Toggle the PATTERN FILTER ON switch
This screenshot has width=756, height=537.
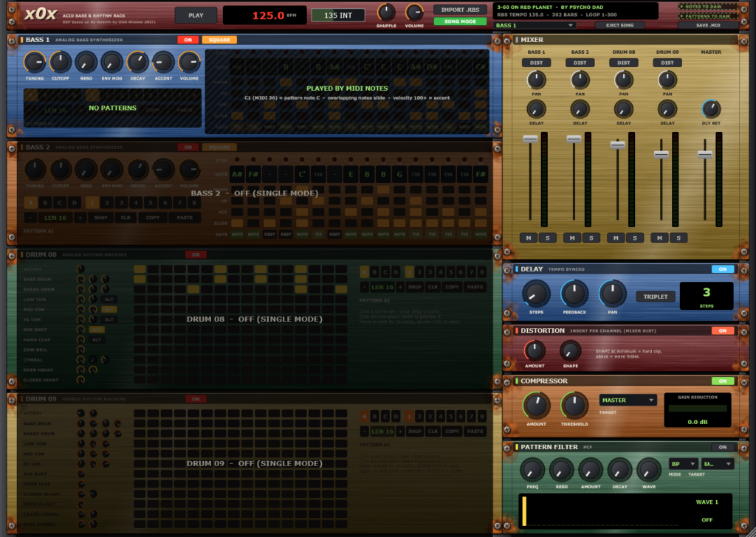coord(723,448)
